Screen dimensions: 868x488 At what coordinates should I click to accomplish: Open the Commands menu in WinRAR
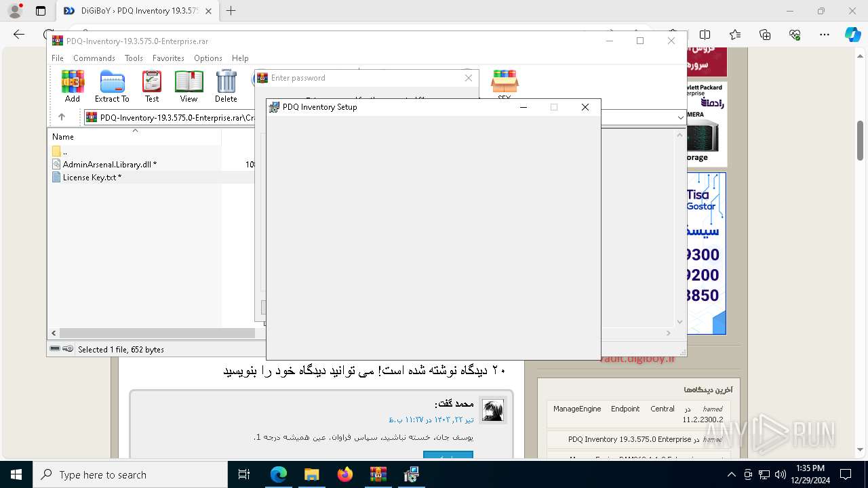coord(94,58)
